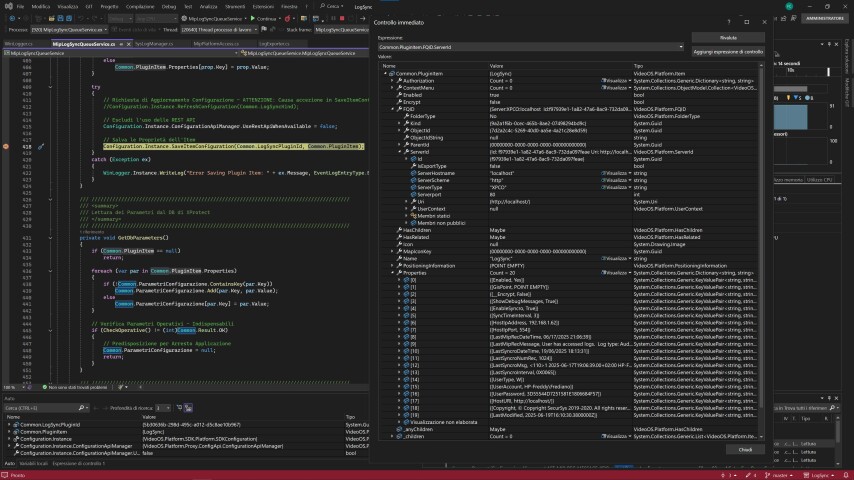Click the Cerca field in Auto panel
Viewport: 854px width, 480px height.
pos(40,408)
